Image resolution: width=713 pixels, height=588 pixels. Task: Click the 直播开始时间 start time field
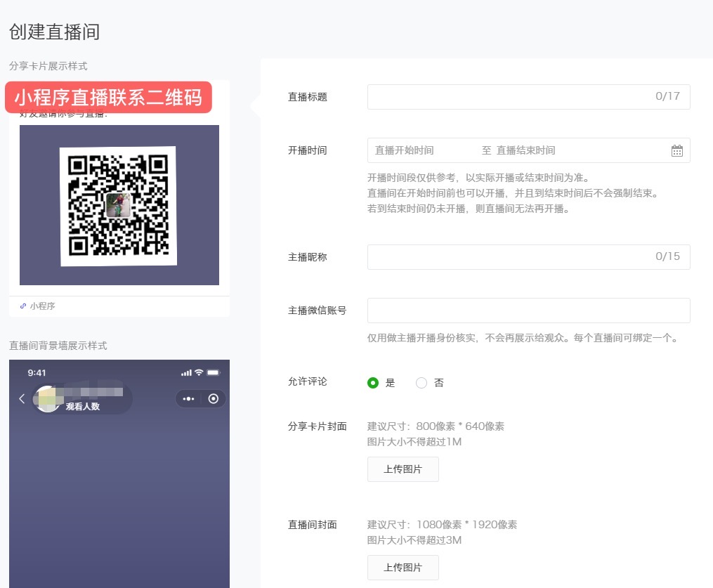click(x=404, y=150)
